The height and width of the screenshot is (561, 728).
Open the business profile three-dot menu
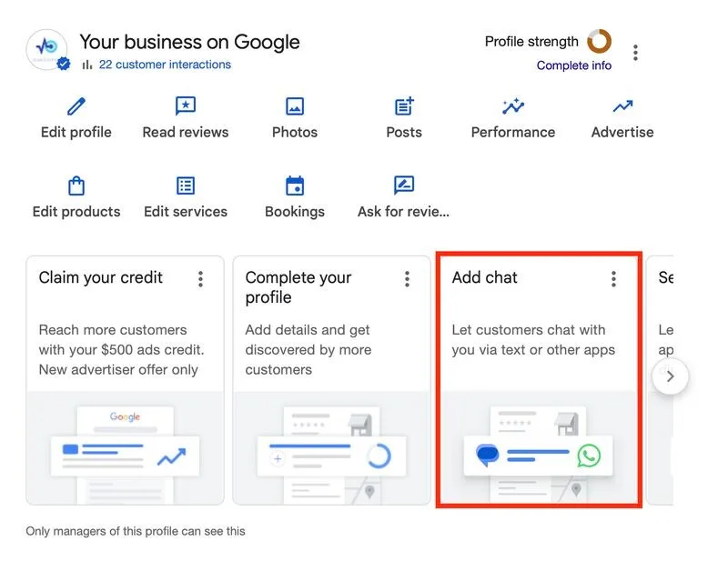[x=635, y=53]
